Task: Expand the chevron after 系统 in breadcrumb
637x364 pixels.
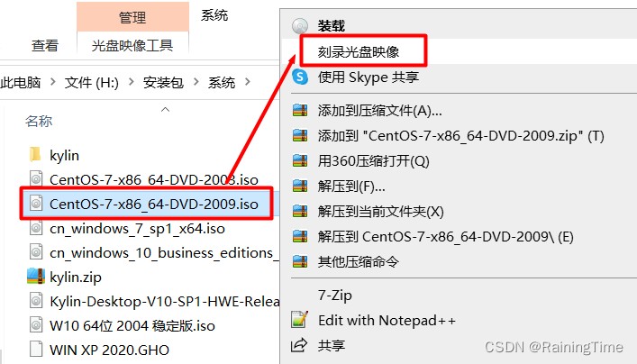Action: [248, 82]
